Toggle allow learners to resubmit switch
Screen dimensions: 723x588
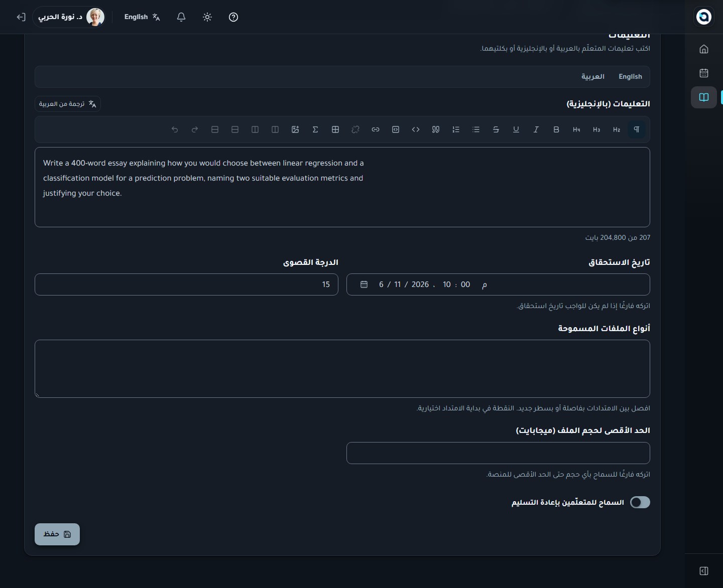[x=640, y=502]
